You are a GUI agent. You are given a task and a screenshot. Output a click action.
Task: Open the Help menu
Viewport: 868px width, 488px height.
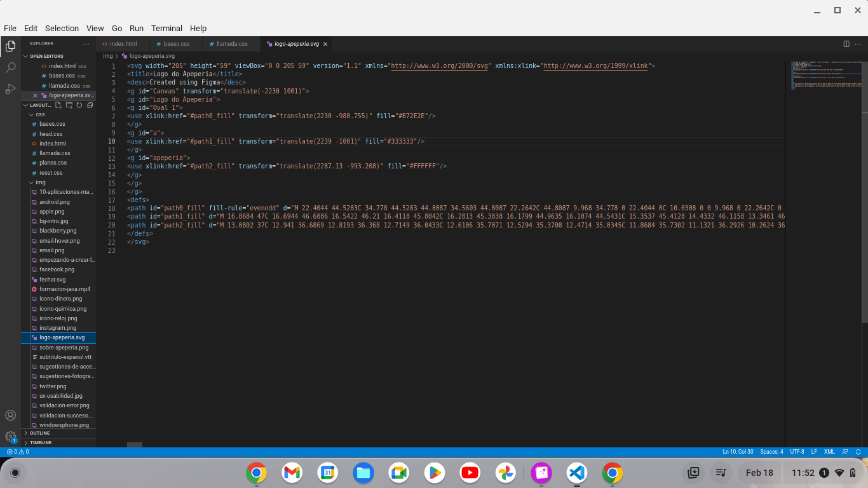[198, 28]
